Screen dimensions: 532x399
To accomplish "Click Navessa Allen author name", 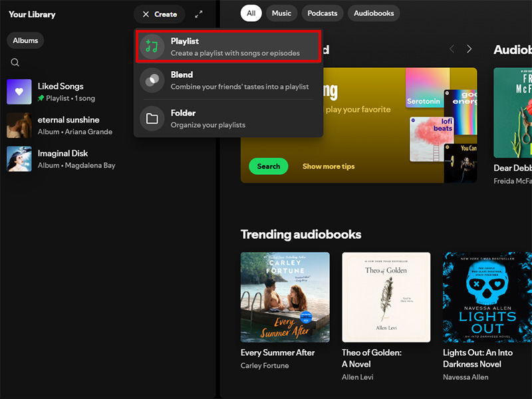I will click(x=465, y=377).
